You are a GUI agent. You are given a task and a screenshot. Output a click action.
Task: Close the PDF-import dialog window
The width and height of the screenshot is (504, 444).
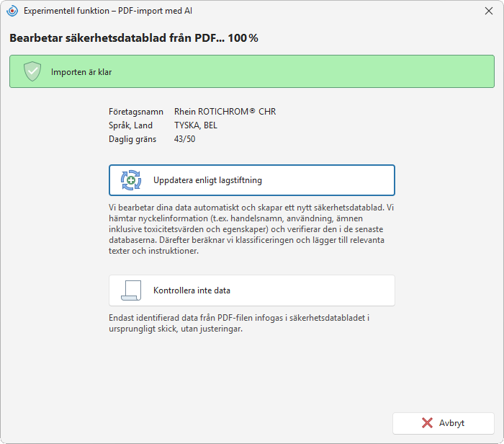tap(489, 11)
